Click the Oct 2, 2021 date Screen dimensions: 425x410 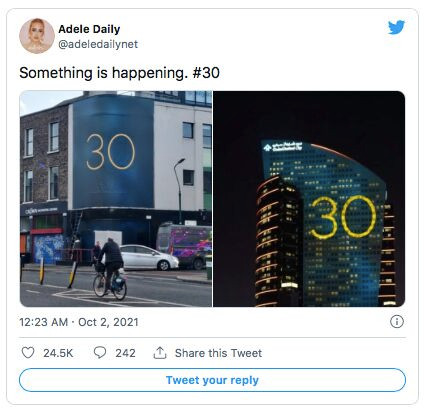108,322
